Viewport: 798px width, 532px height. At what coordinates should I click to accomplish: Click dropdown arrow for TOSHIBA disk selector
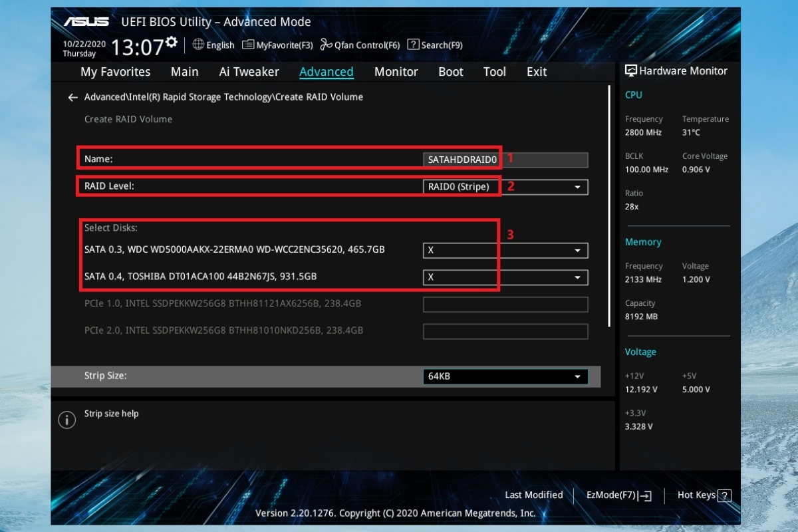(577, 277)
